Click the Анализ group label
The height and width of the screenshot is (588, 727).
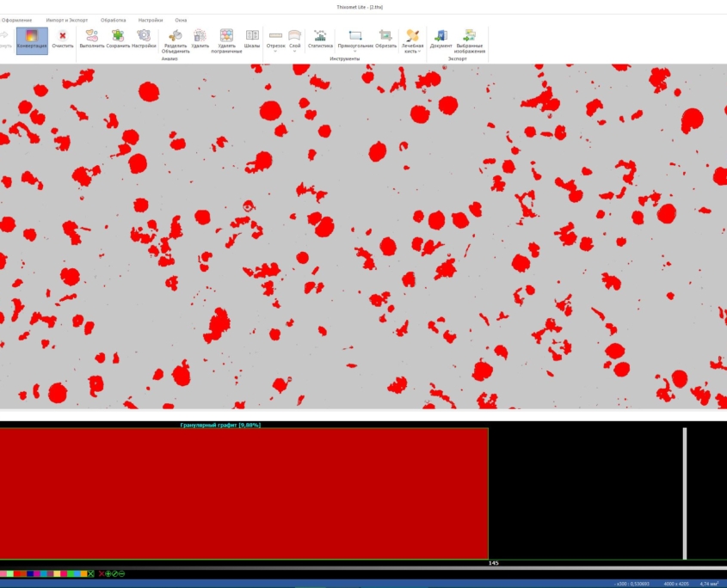tap(169, 58)
